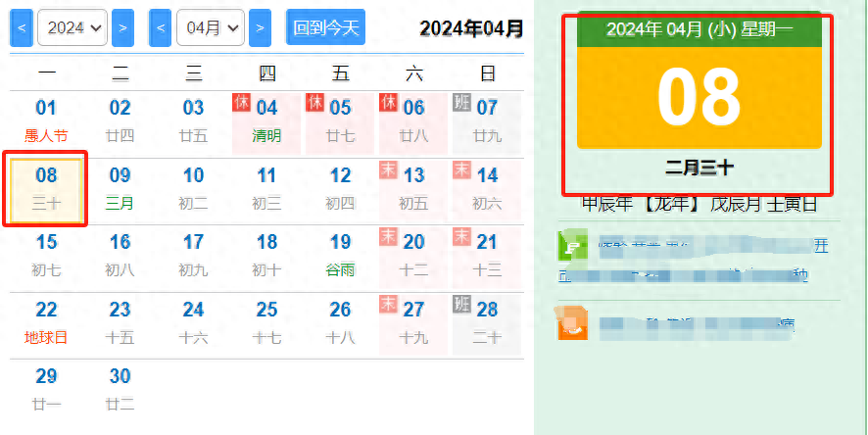
Task: Select date 17 初九
Action: click(193, 257)
